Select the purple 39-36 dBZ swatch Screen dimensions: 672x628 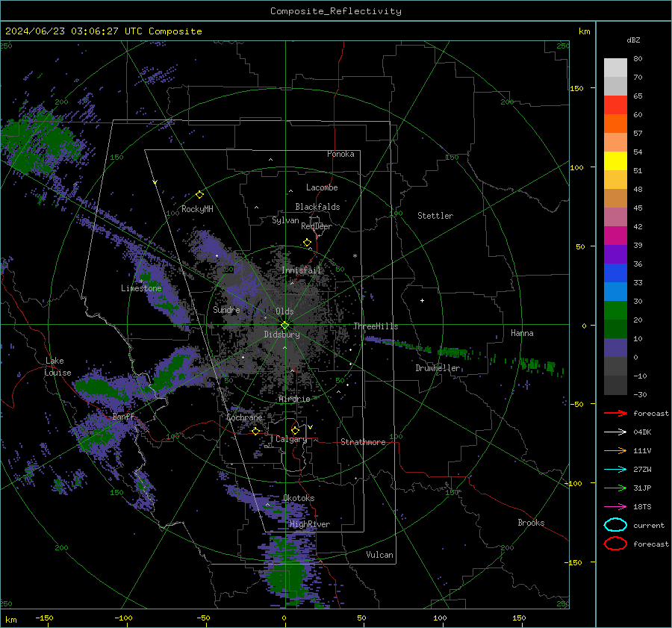(x=615, y=255)
